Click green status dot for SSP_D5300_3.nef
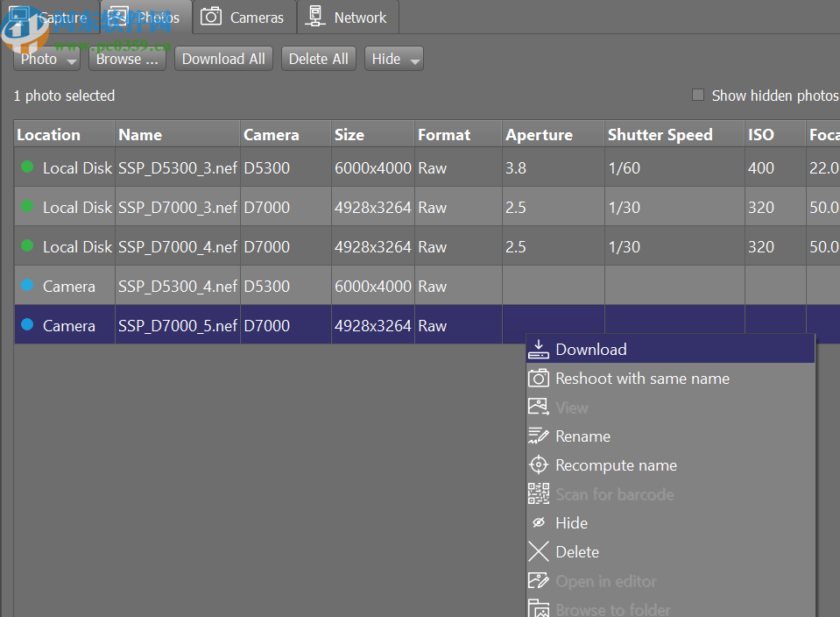 [27, 167]
